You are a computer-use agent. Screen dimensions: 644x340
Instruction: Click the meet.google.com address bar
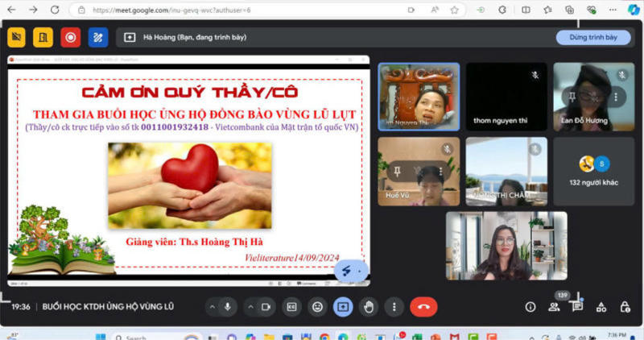click(x=171, y=10)
